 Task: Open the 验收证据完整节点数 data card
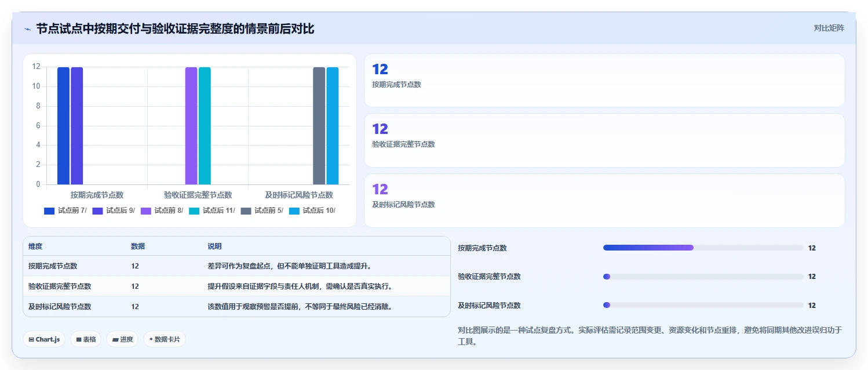click(604, 140)
